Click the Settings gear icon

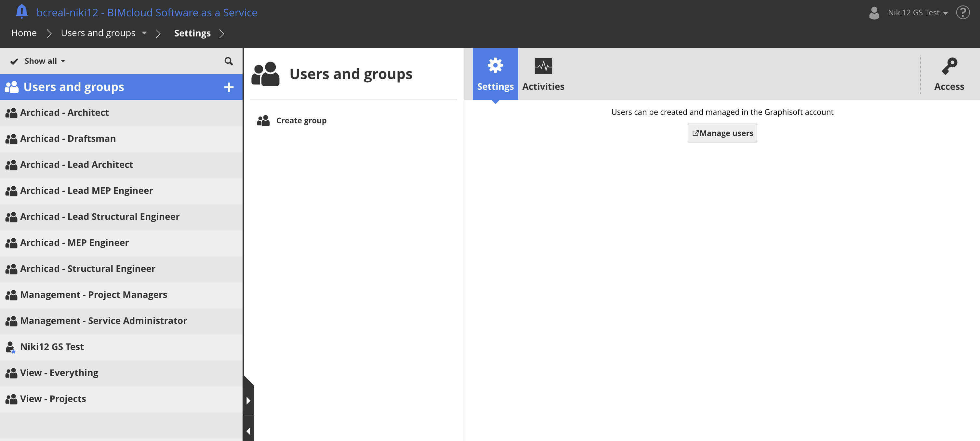pyautogui.click(x=495, y=65)
